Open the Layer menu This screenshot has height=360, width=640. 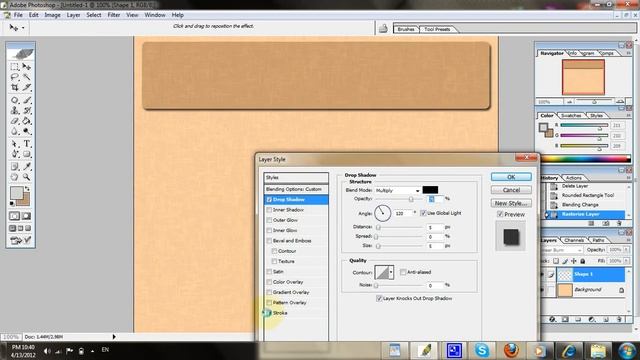(73, 15)
